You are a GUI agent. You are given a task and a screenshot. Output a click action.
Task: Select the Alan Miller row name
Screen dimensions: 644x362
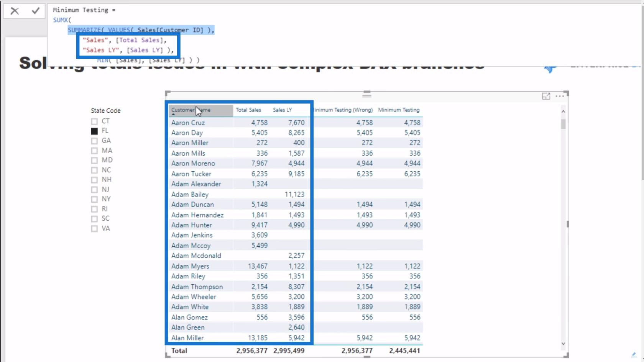click(187, 338)
